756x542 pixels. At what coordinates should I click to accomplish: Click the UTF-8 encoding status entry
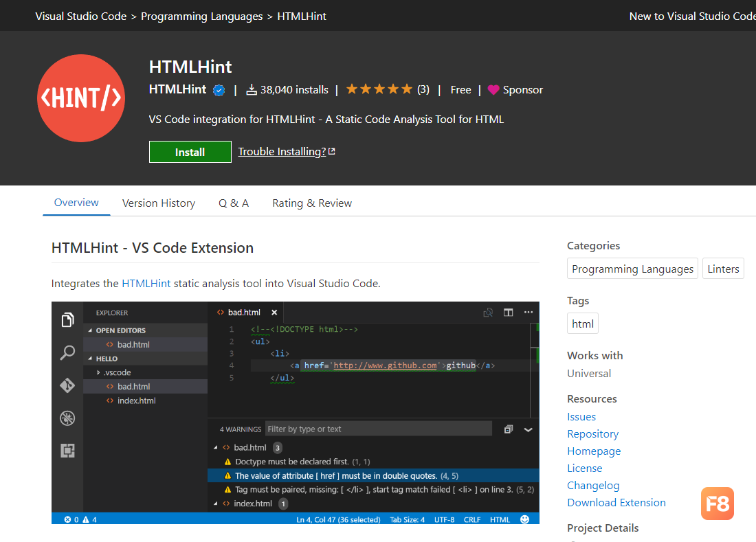444,520
